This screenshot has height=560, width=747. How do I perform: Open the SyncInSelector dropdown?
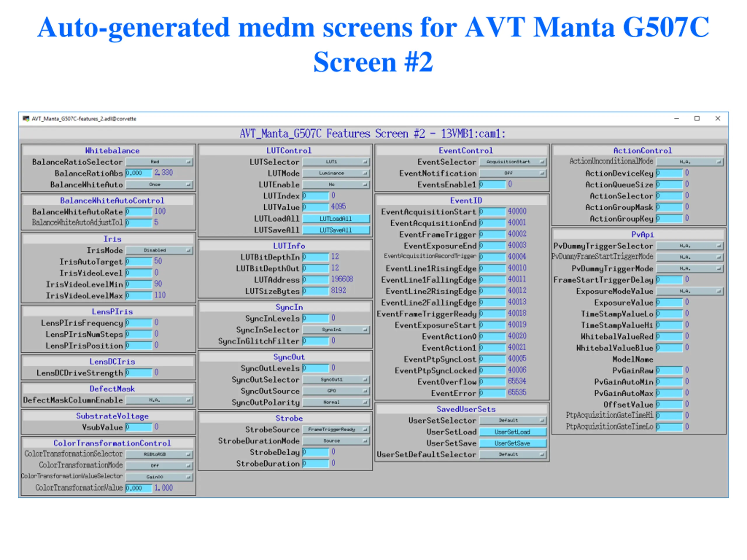(336, 330)
